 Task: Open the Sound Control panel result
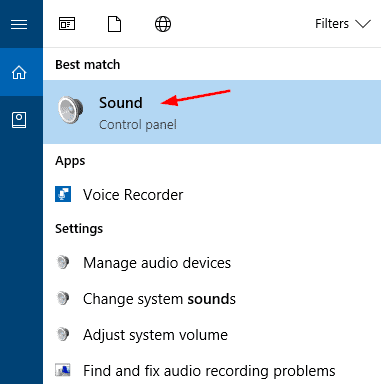point(212,112)
